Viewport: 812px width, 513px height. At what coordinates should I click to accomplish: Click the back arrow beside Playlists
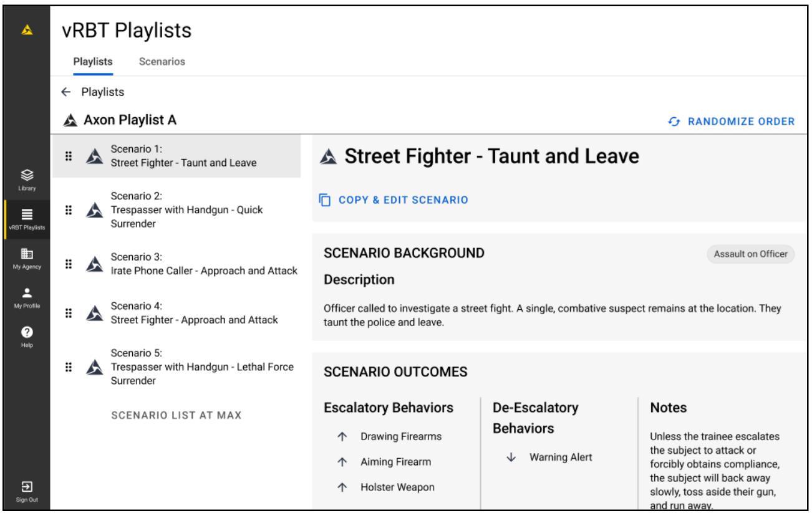66,92
